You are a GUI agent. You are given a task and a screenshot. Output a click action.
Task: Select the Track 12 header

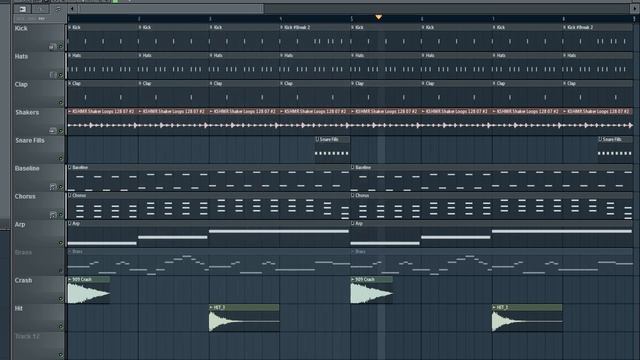coord(38,345)
